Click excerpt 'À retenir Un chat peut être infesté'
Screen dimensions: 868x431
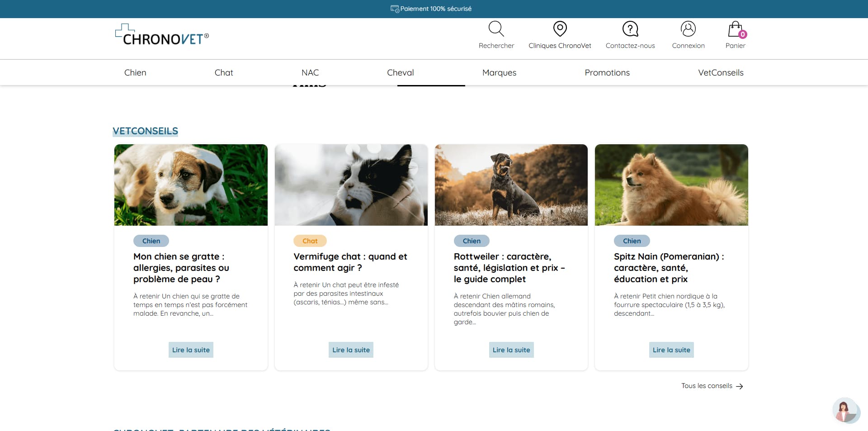(x=346, y=294)
